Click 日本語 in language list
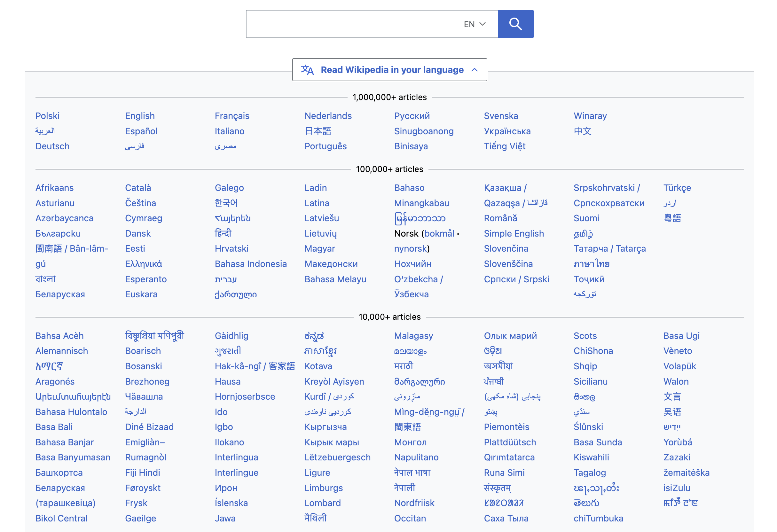 pos(319,130)
